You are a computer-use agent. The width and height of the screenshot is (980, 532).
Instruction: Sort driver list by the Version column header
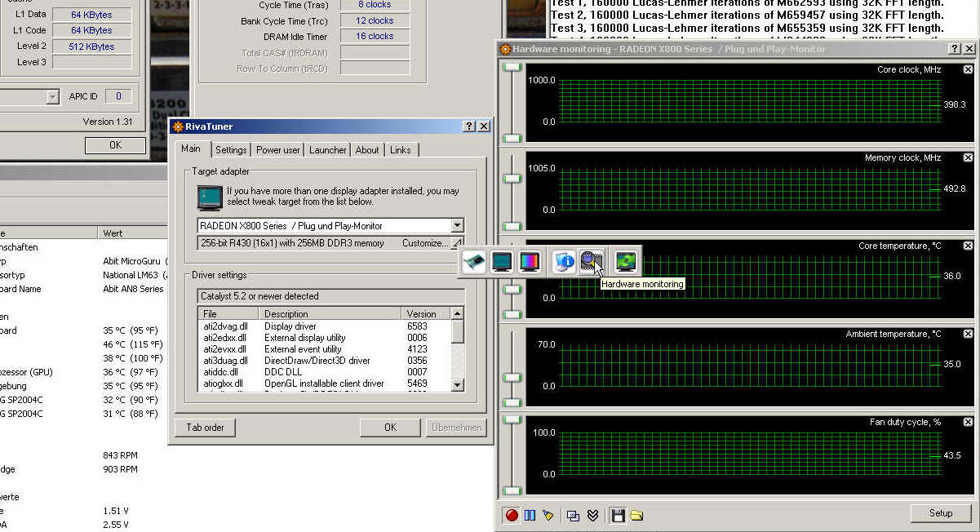[x=426, y=313]
